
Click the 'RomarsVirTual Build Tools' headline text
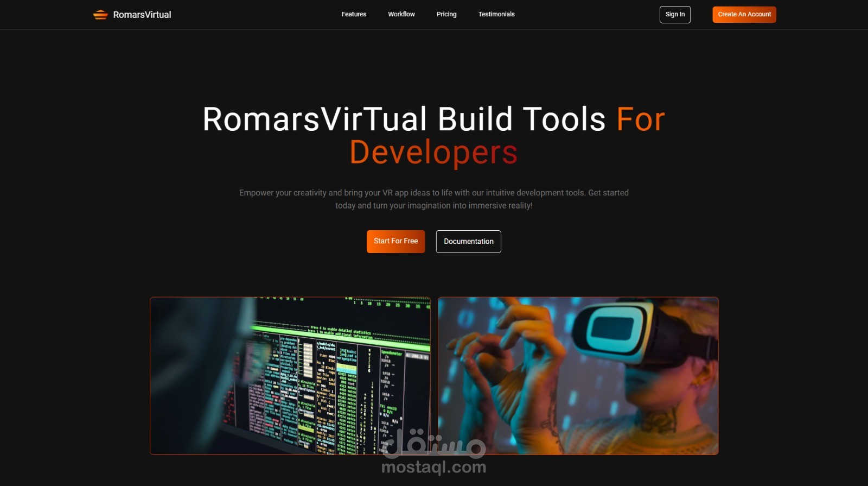(404, 119)
